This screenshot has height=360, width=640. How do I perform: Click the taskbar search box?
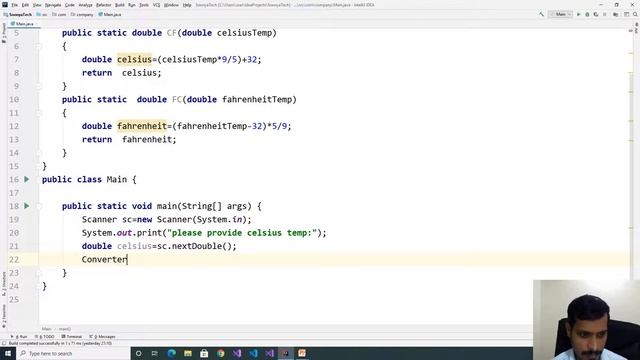(73, 353)
